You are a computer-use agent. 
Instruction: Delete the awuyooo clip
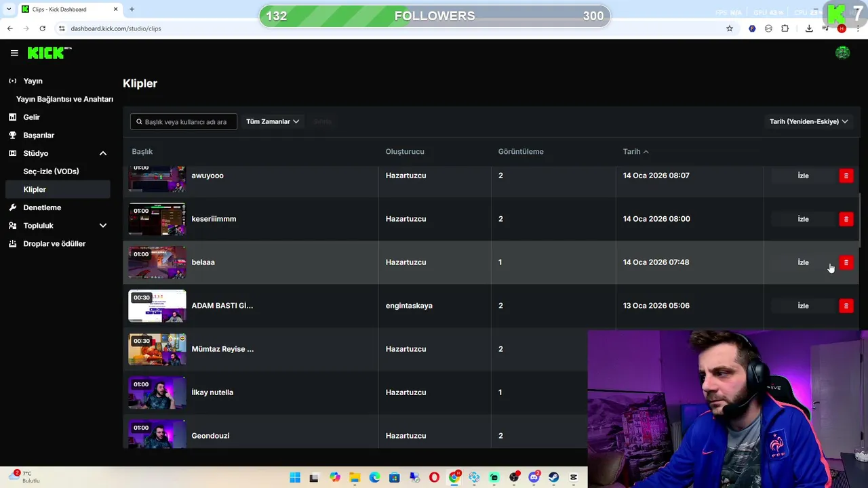pyautogui.click(x=846, y=176)
